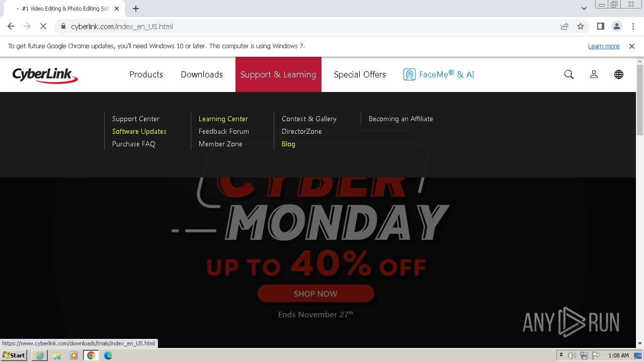644x362 pixels.
Task: Click the FaceMe face recognition icon
Action: 409,74
